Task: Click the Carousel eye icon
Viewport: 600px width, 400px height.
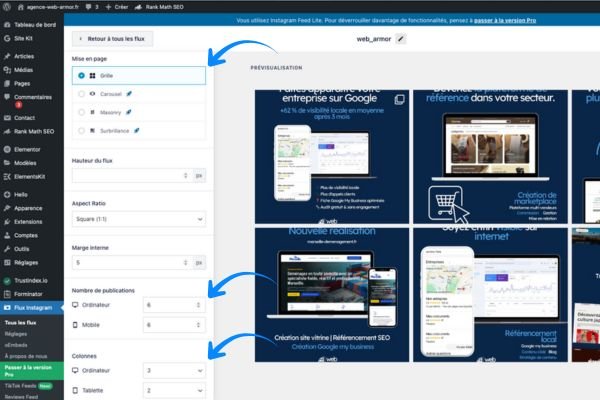Action: (93, 94)
